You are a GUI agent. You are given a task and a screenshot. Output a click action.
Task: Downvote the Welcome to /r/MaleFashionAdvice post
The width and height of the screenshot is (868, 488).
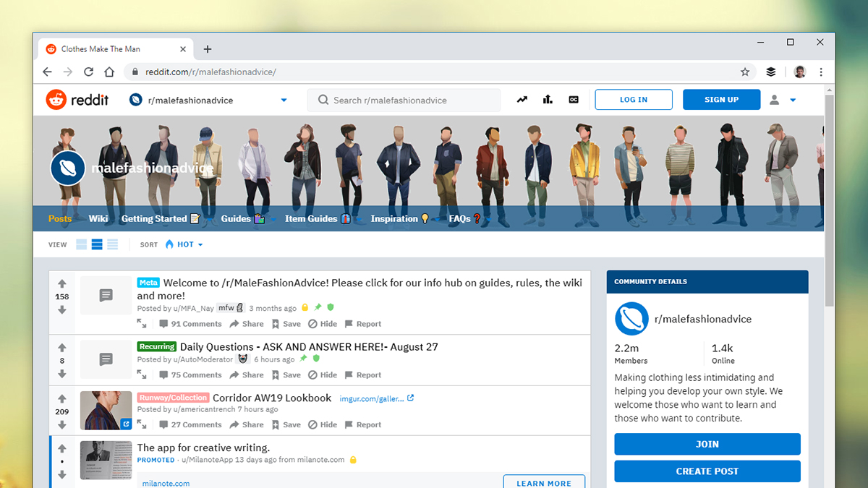[62, 309]
